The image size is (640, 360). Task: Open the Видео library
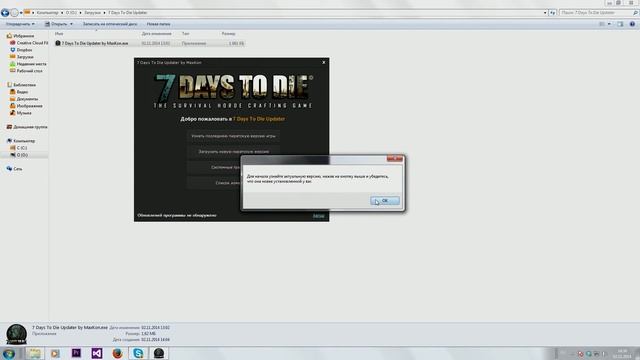[22, 92]
